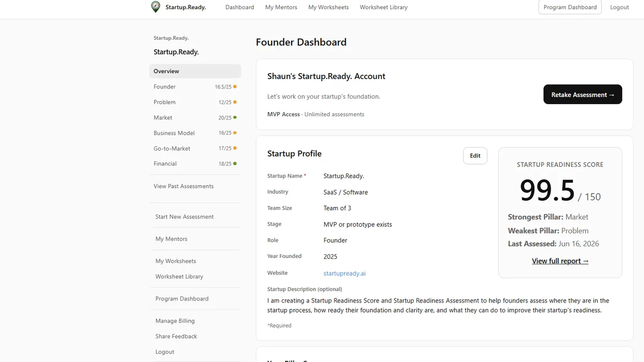Click the Retake Assessment button
The image size is (644, 362).
click(x=583, y=94)
